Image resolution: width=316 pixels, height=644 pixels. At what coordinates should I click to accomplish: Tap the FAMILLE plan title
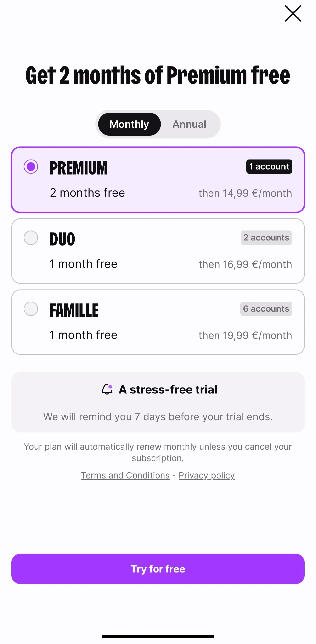click(x=74, y=310)
